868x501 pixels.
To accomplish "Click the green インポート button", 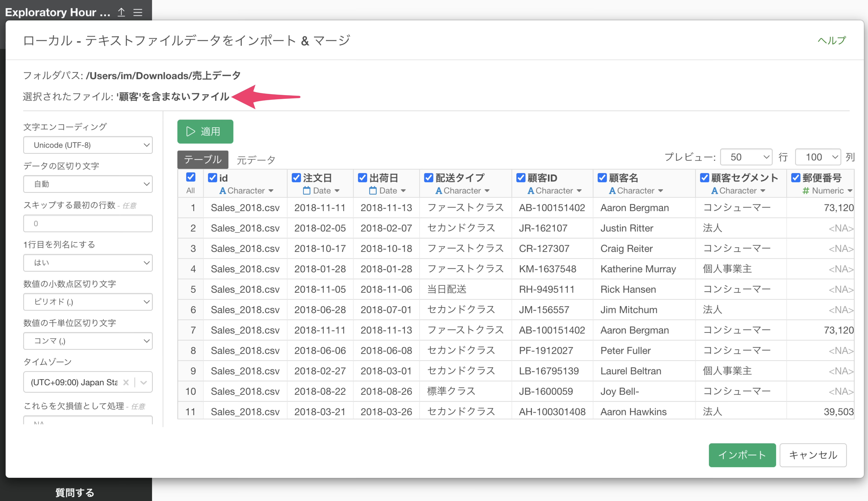I will (742, 455).
